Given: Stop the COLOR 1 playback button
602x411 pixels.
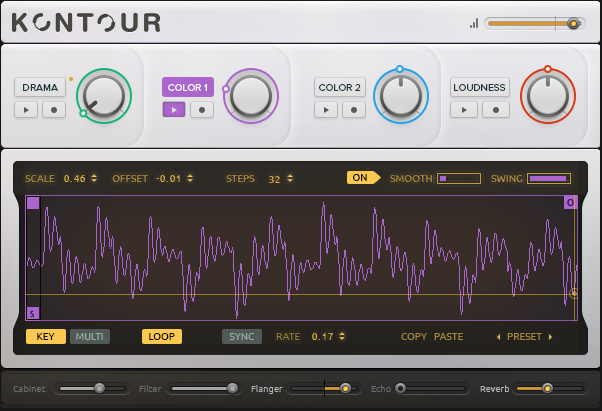Looking at the screenshot, I should [x=174, y=110].
